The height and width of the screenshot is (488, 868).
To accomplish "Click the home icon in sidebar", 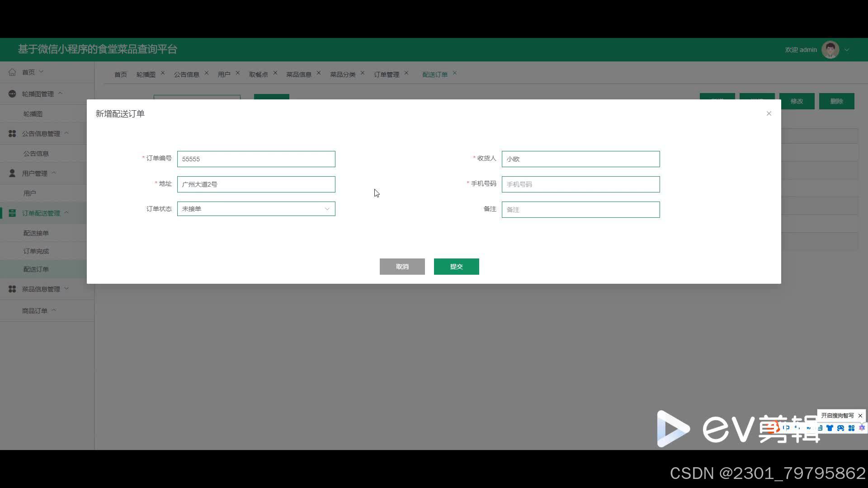I will [x=12, y=72].
